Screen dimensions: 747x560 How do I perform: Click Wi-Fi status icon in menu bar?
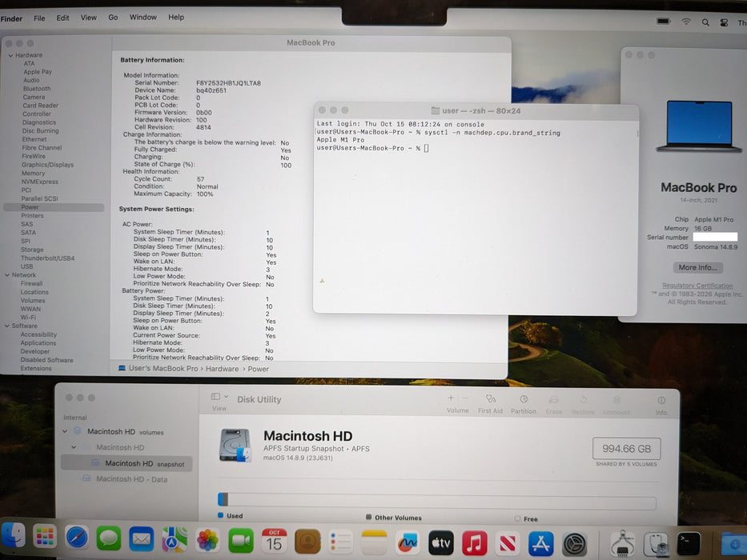pyautogui.click(x=686, y=22)
